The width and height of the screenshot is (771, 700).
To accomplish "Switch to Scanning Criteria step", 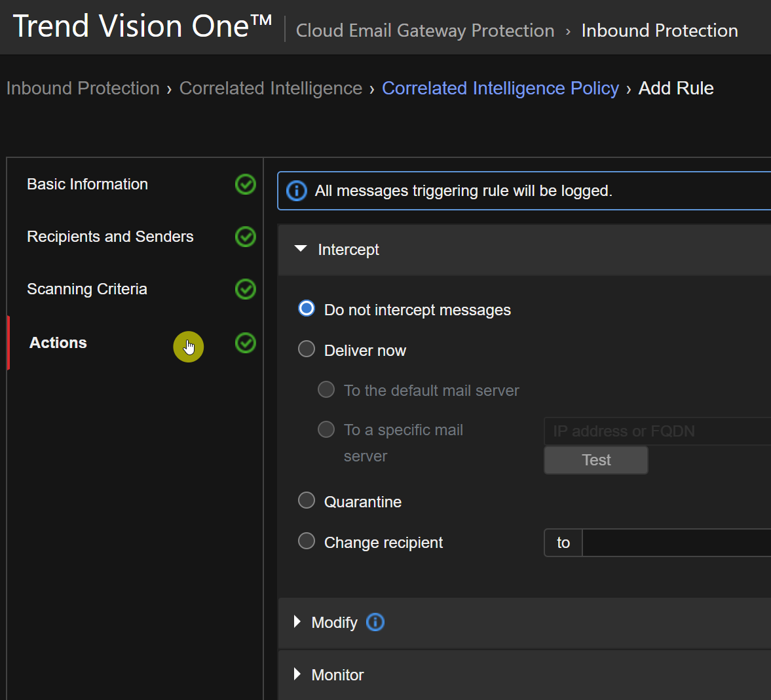I will (87, 289).
